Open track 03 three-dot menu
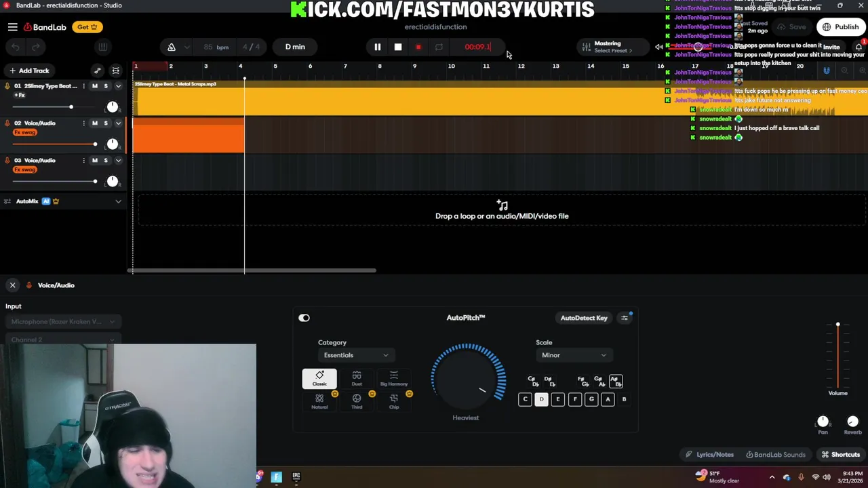This screenshot has height=488, width=868. tap(83, 161)
